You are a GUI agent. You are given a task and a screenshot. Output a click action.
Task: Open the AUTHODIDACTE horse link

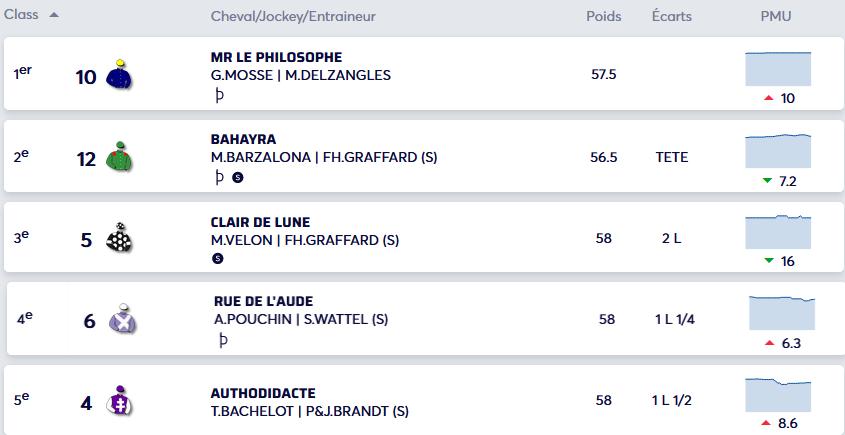tap(263, 393)
